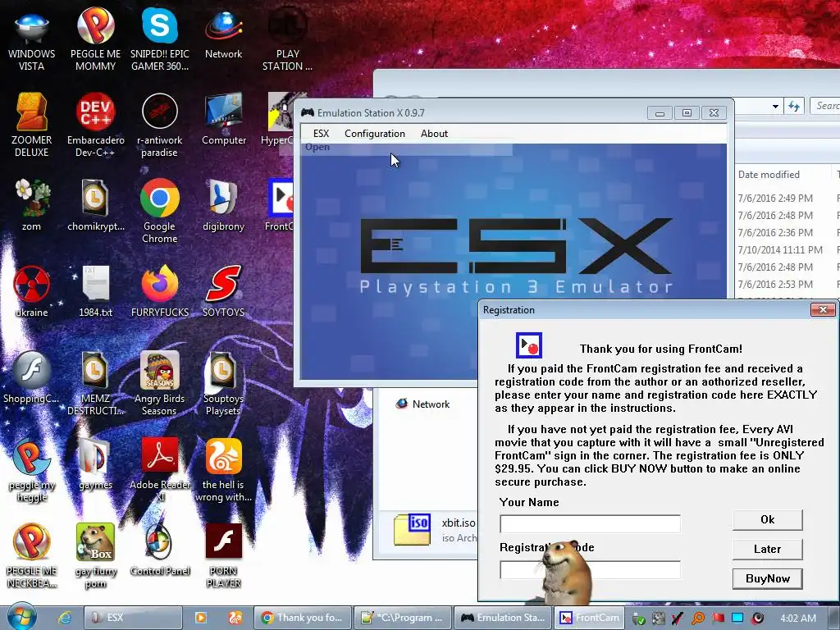Switch to FrontCam taskbar item

pyautogui.click(x=589, y=618)
